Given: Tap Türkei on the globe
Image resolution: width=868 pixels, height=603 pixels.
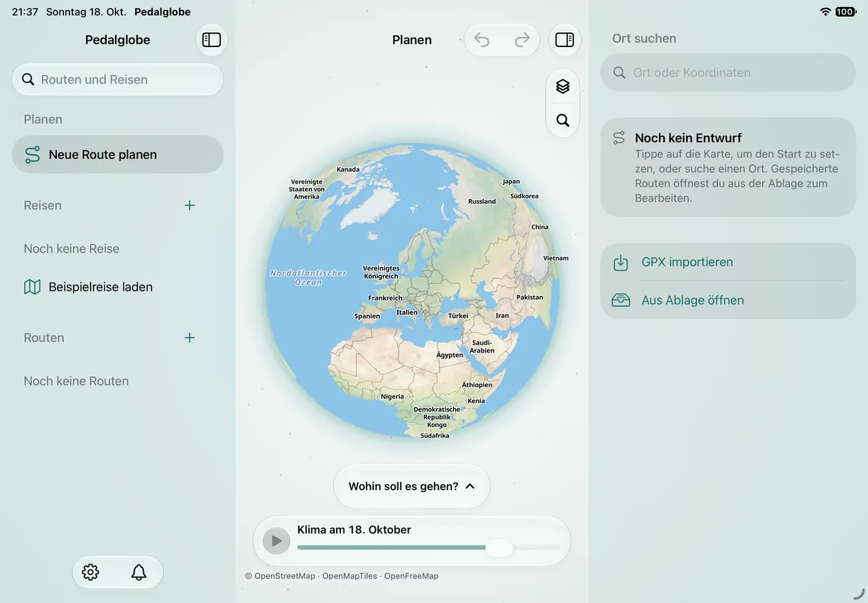Looking at the screenshot, I should pos(458,316).
